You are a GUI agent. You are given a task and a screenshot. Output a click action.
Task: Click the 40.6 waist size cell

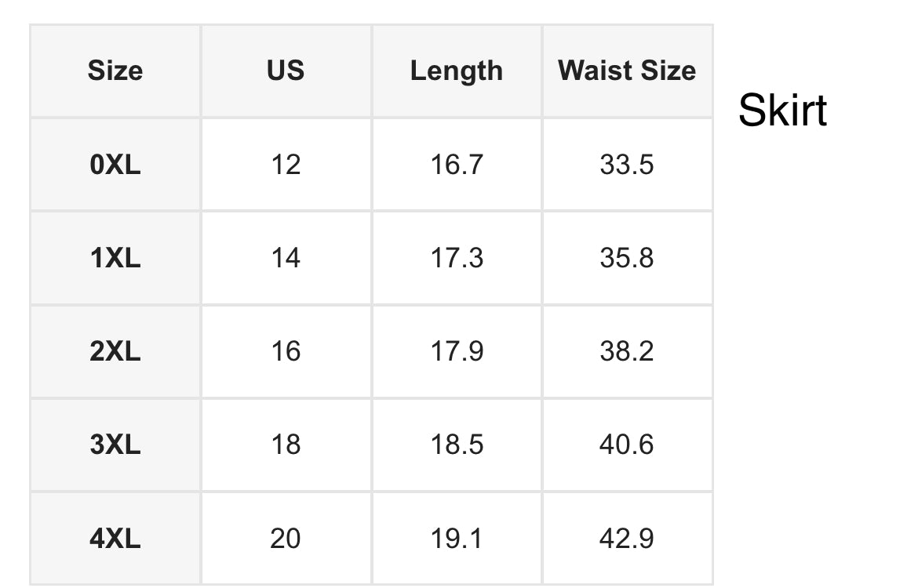627,445
